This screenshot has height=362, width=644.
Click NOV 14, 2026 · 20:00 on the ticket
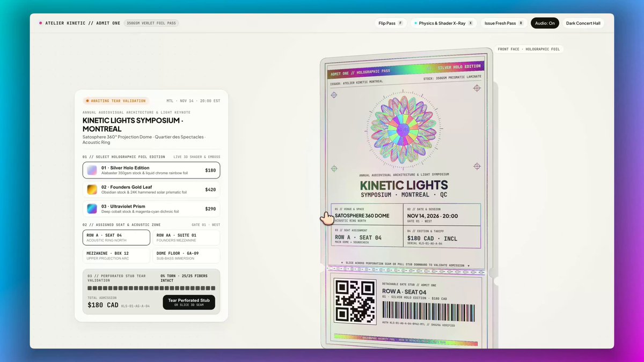[x=432, y=215]
